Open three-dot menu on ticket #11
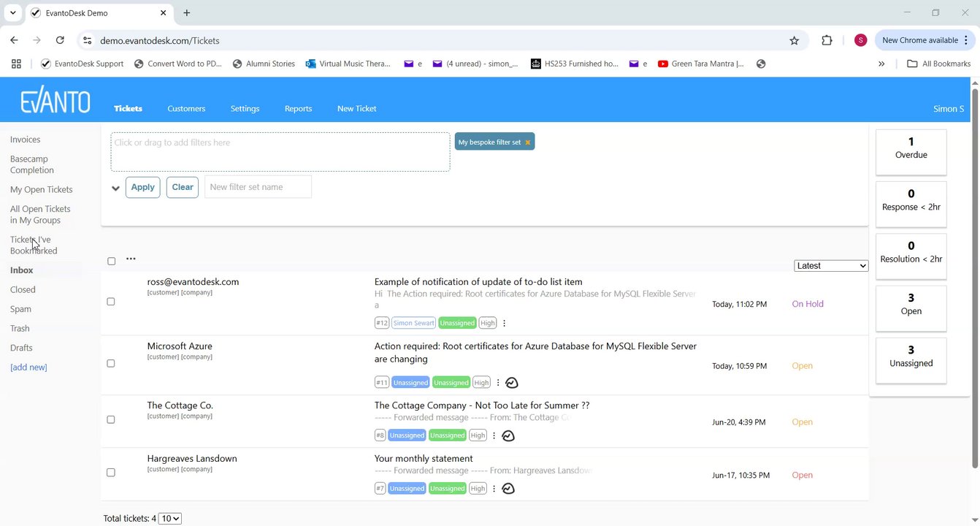The height and width of the screenshot is (526, 980). tap(498, 383)
